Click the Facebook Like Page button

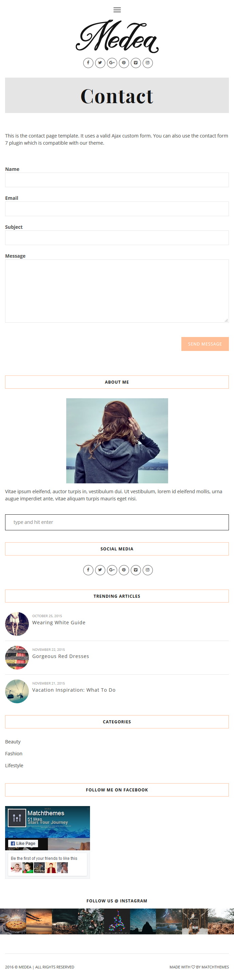[23, 844]
